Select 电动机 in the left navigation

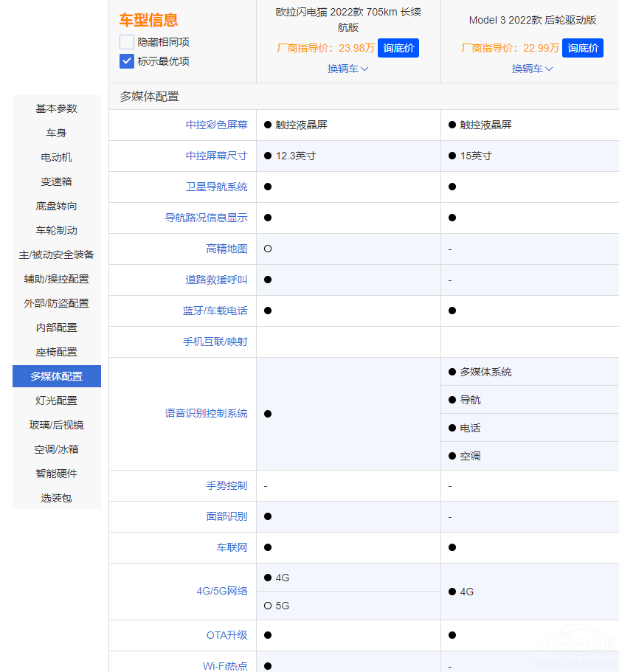pos(57,157)
